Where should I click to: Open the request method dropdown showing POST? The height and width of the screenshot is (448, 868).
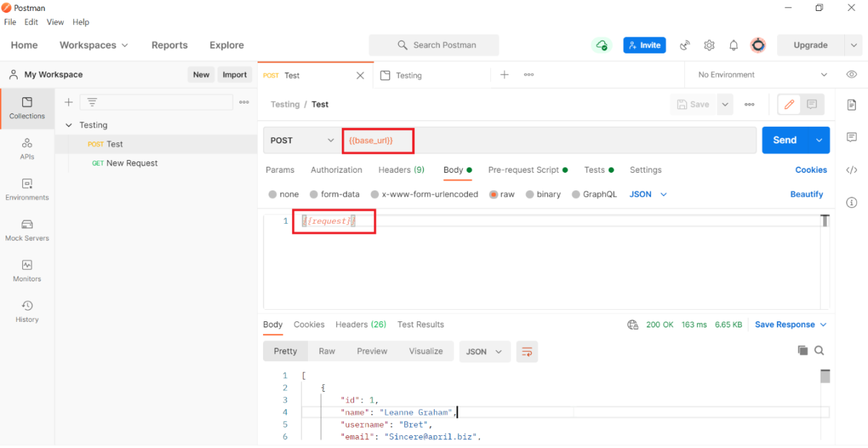click(300, 140)
